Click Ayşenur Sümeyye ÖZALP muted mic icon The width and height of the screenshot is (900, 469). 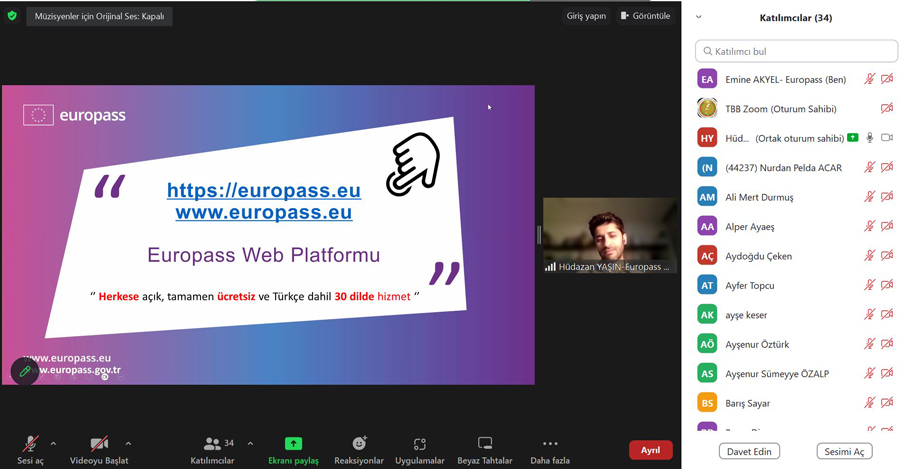870,374
